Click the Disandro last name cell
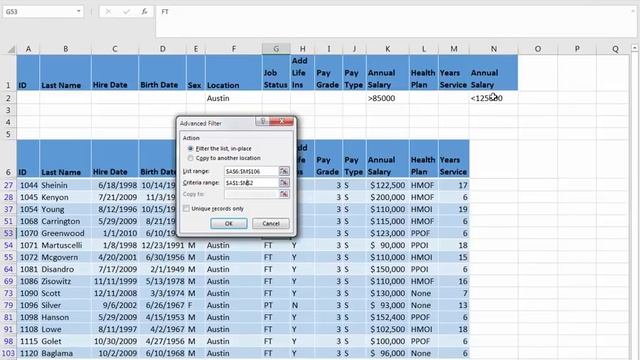640x360 pixels. pyautogui.click(x=65, y=269)
